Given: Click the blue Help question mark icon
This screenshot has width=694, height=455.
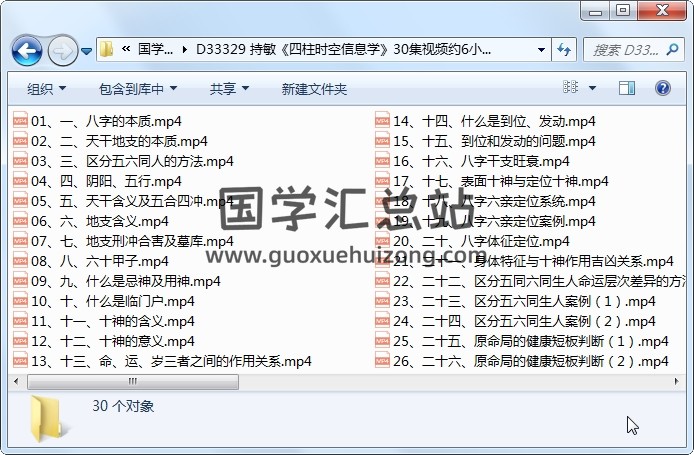Looking at the screenshot, I should [663, 88].
